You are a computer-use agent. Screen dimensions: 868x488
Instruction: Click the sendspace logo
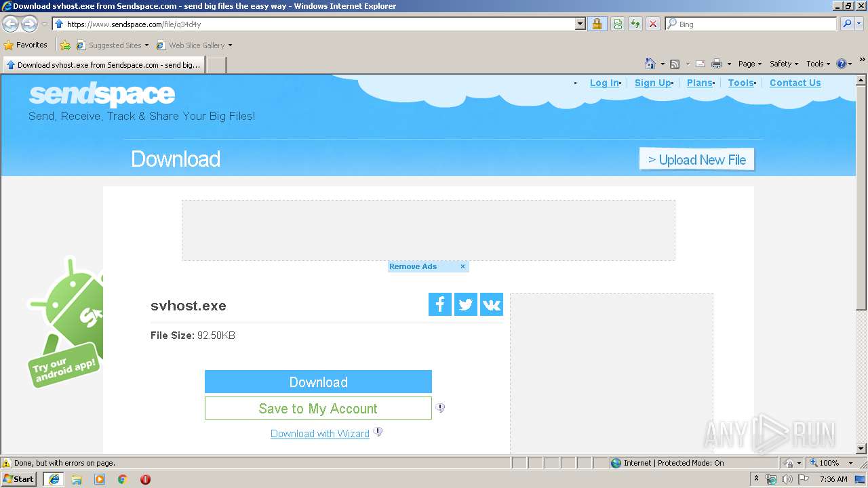[102, 94]
